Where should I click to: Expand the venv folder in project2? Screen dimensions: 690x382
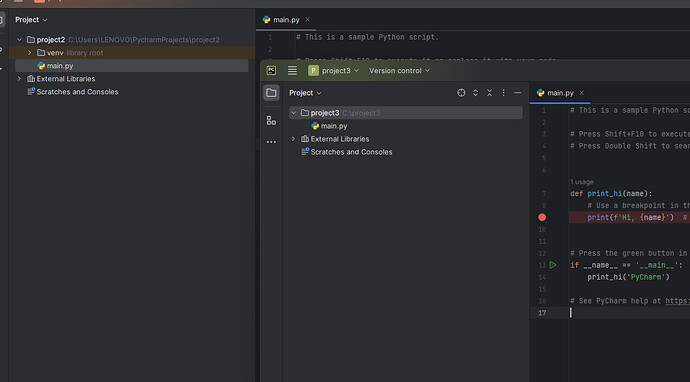(x=29, y=53)
